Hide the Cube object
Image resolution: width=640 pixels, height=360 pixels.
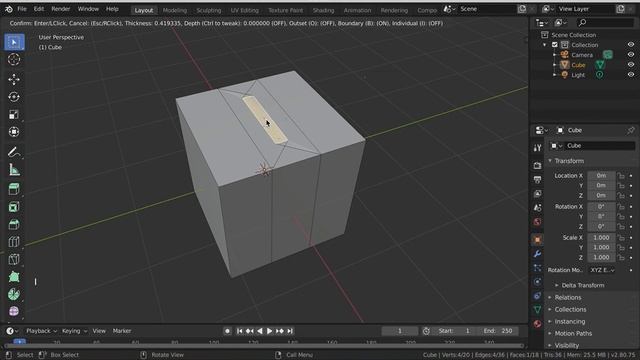click(x=631, y=64)
